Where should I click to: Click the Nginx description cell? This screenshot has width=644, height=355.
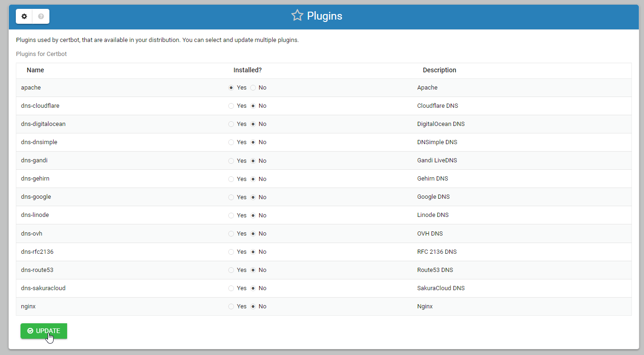point(425,306)
